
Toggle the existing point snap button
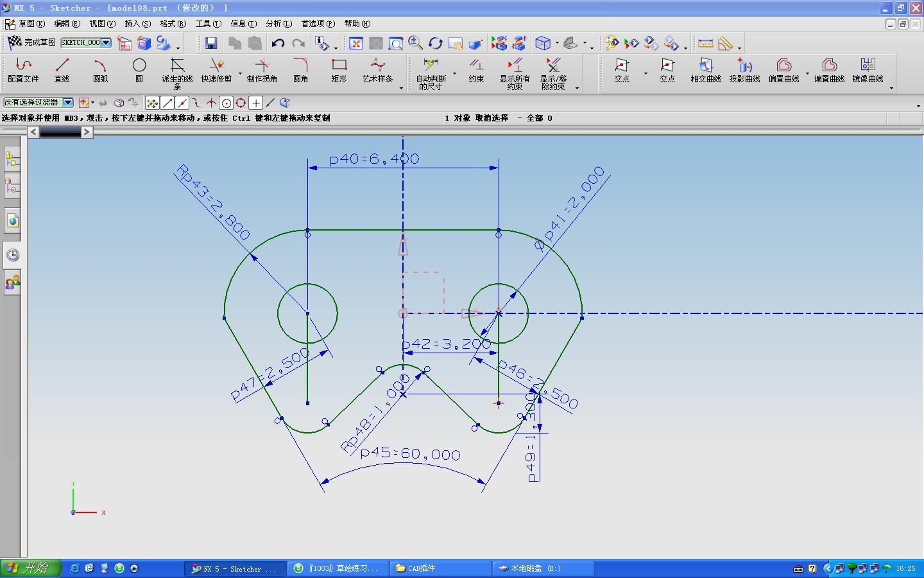[255, 103]
